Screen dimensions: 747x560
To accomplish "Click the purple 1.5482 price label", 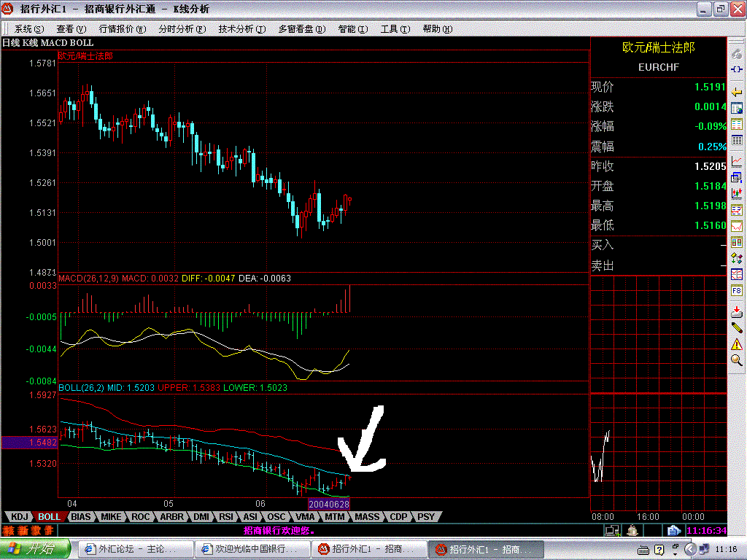I will pyautogui.click(x=28, y=443).
